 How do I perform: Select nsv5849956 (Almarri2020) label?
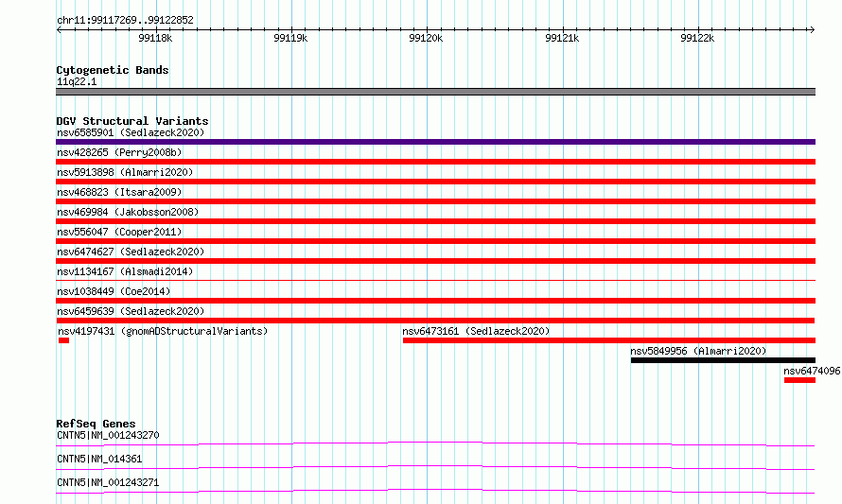pos(698,351)
